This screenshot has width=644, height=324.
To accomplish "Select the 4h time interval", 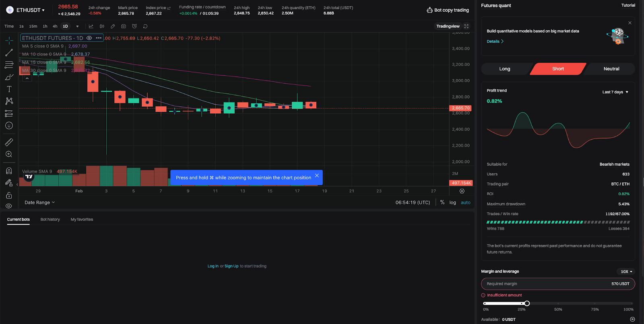I will pyautogui.click(x=55, y=26).
